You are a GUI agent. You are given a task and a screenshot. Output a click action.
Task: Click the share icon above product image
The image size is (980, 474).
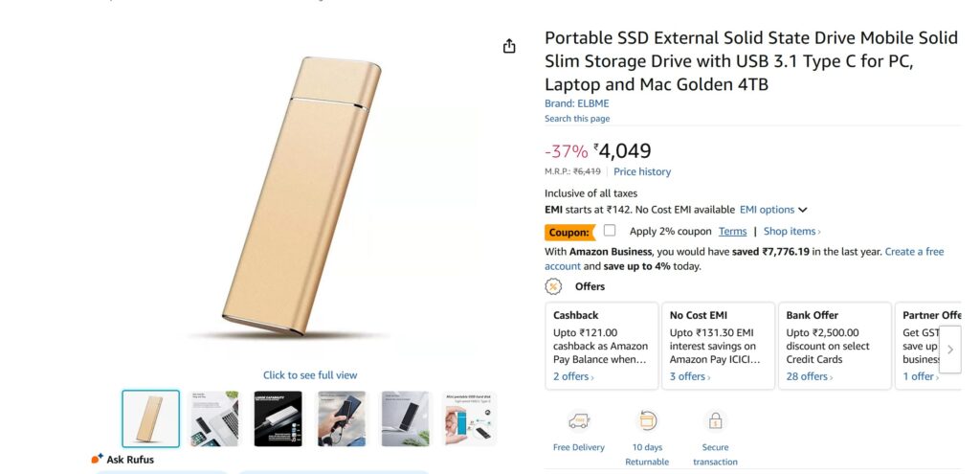(509, 46)
